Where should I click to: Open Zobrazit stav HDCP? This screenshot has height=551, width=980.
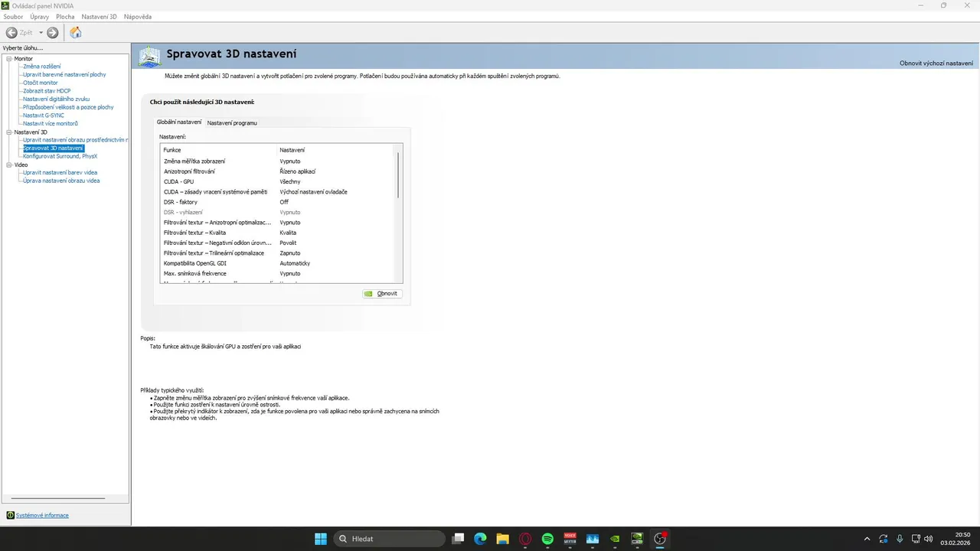pos(47,91)
